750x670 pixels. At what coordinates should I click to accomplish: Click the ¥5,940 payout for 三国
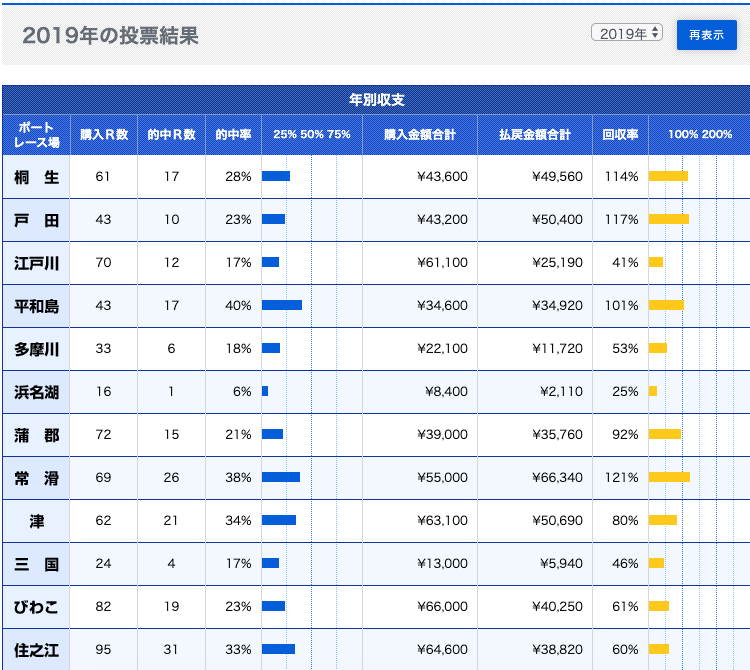561,564
